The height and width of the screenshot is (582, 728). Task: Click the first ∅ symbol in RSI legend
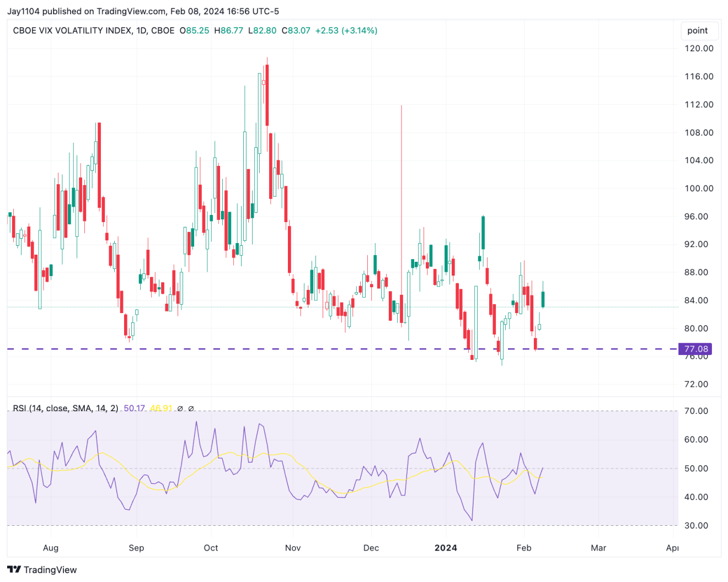tap(180, 409)
